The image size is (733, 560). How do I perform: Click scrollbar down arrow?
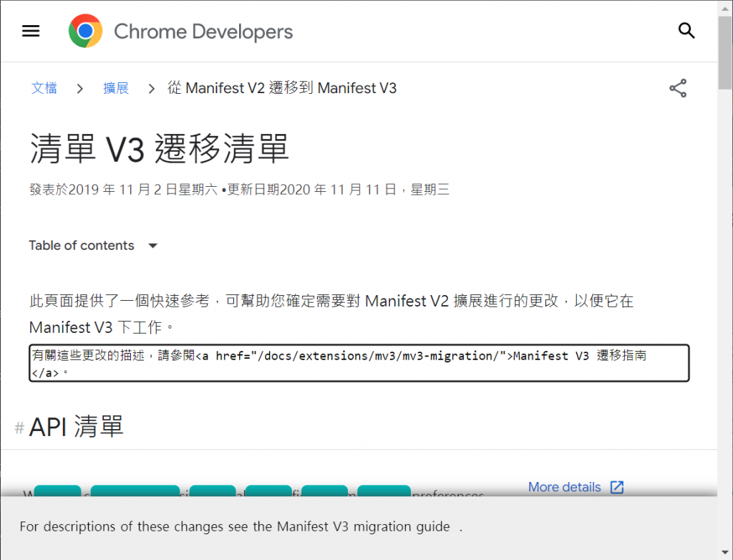coord(725,553)
